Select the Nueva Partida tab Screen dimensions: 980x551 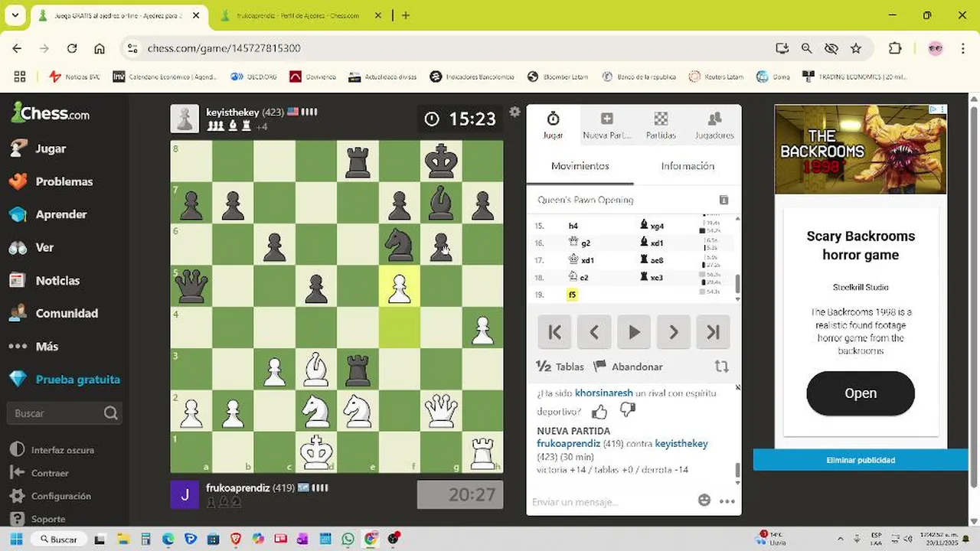606,125
